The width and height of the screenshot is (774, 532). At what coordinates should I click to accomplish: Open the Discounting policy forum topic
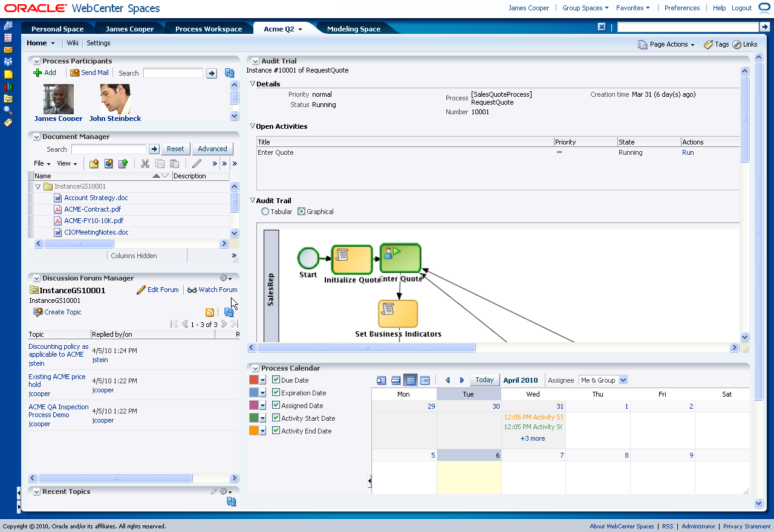58,351
